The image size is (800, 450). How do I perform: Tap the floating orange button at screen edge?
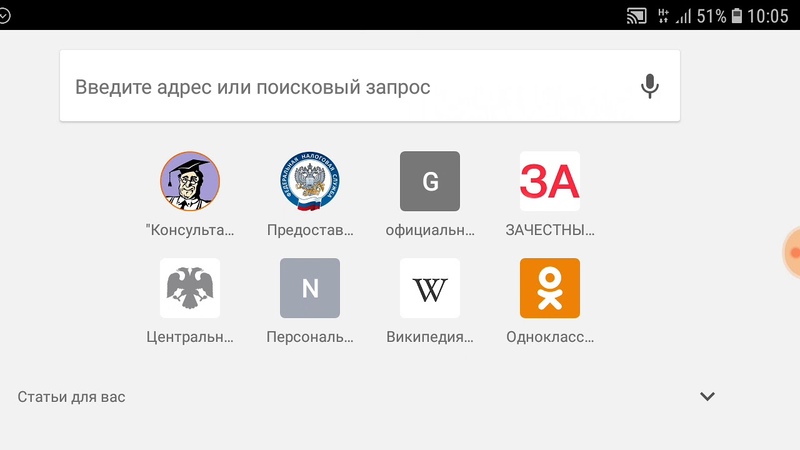(792, 253)
